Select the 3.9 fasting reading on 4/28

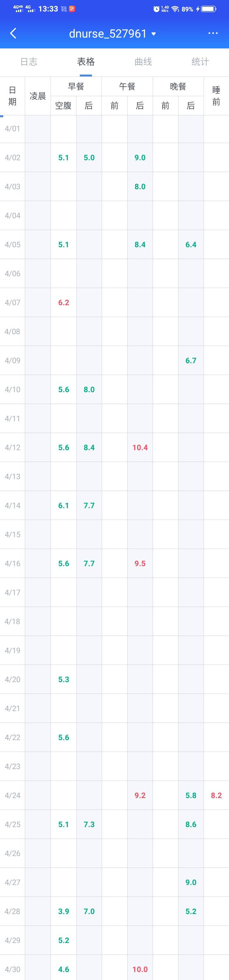(63, 911)
